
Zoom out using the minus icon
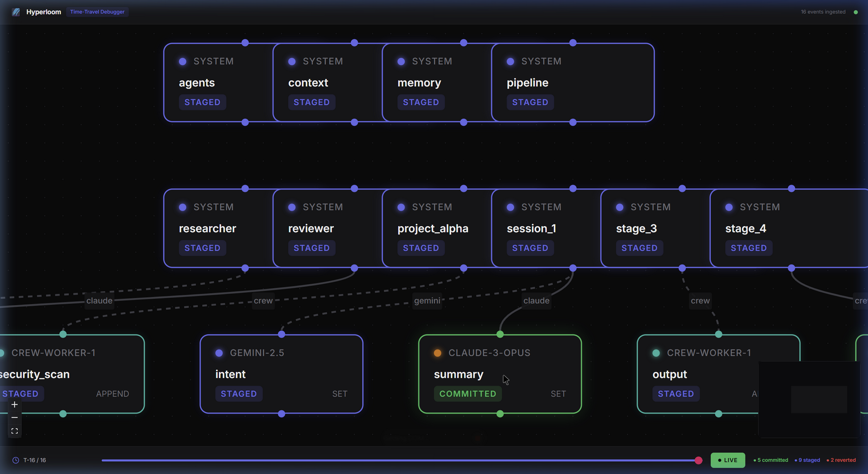(14, 417)
